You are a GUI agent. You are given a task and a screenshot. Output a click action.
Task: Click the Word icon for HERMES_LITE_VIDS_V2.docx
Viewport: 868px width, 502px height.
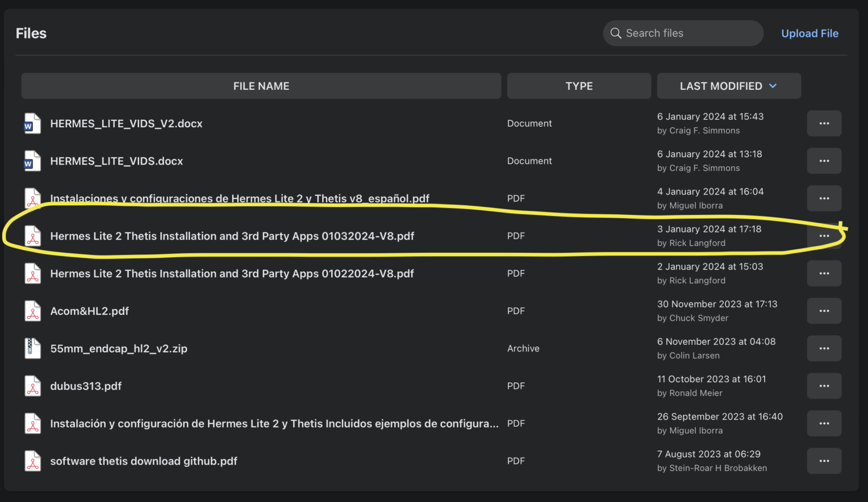click(32, 124)
